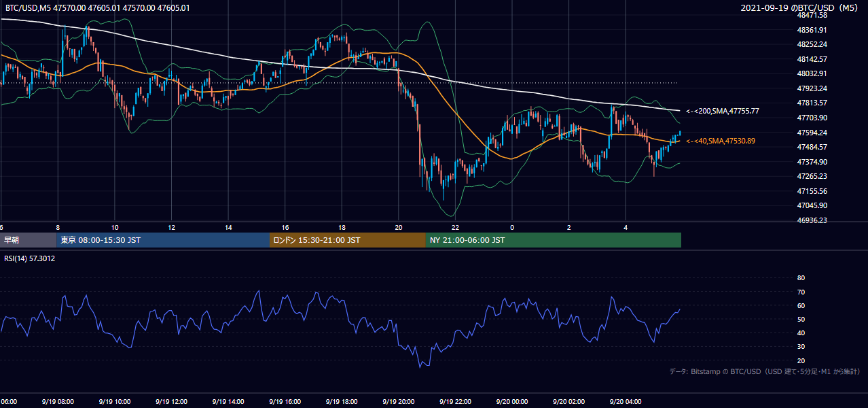Click bottom time label 9/19 16:00
Image resolution: width=868 pixels, height=408 pixels.
(285, 402)
